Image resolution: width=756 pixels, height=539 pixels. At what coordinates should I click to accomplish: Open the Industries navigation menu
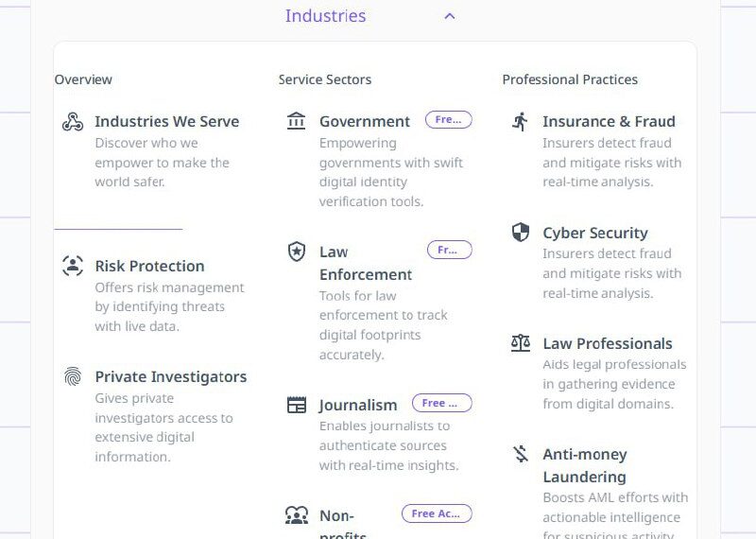pos(325,16)
